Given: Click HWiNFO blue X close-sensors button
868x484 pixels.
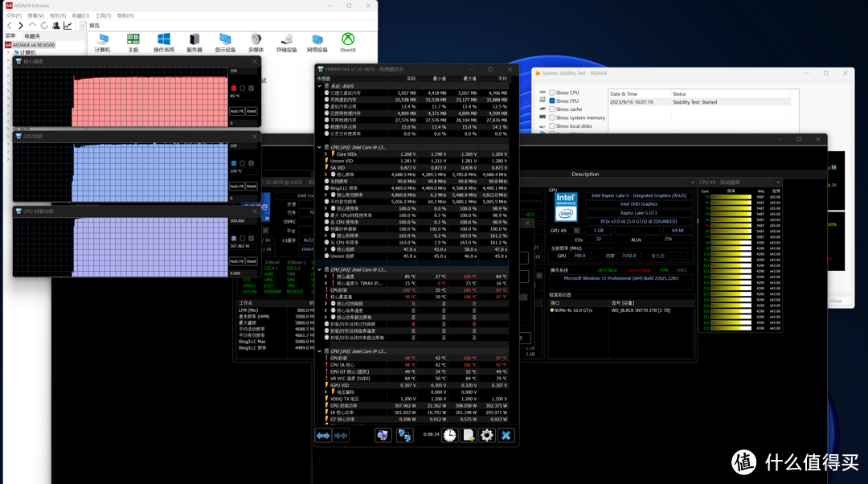Looking at the screenshot, I should pos(506,436).
